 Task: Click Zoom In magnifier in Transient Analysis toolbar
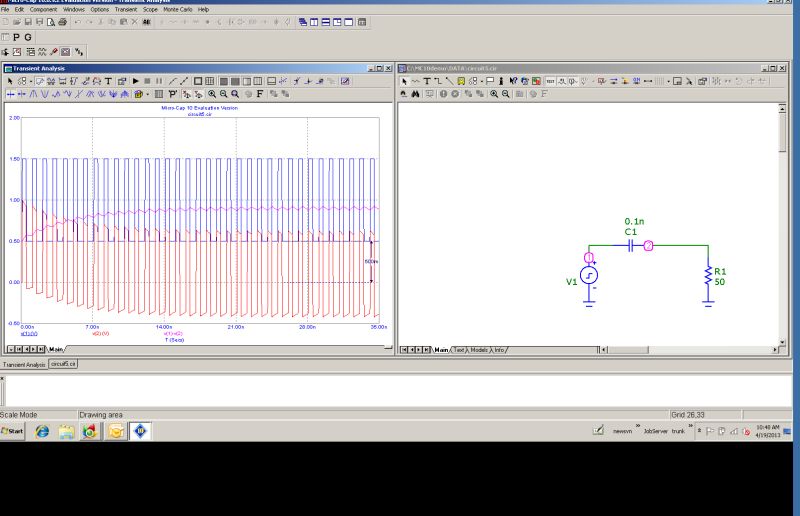pos(212,94)
